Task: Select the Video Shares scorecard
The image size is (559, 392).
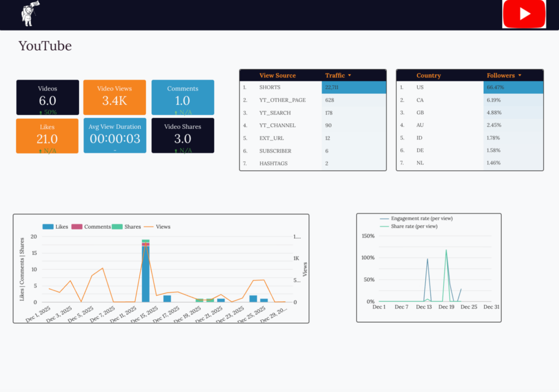Action: [182, 135]
